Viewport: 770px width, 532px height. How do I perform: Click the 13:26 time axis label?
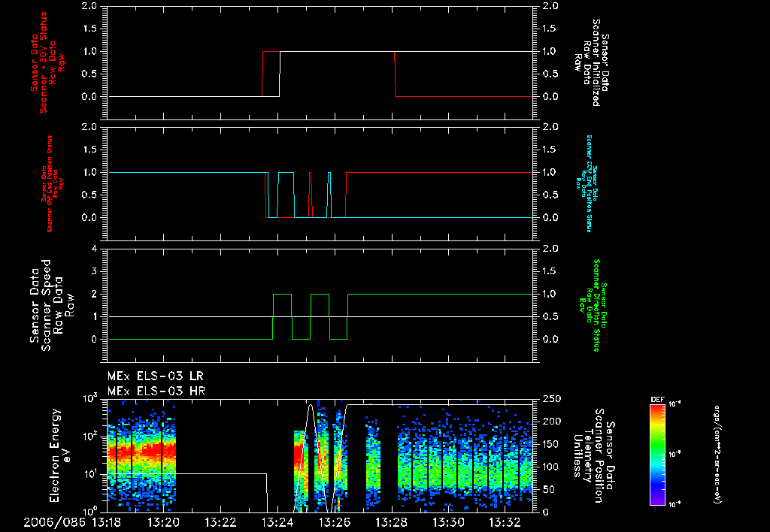335,523
